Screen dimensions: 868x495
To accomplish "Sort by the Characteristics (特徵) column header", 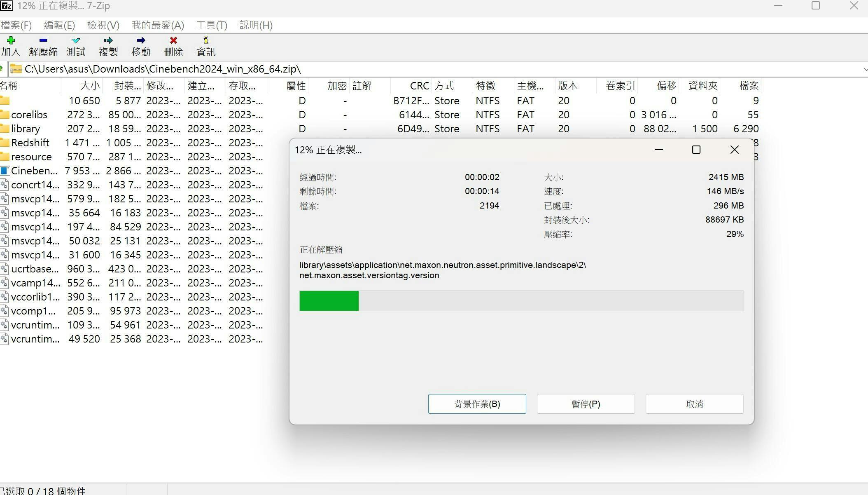I will (493, 86).
